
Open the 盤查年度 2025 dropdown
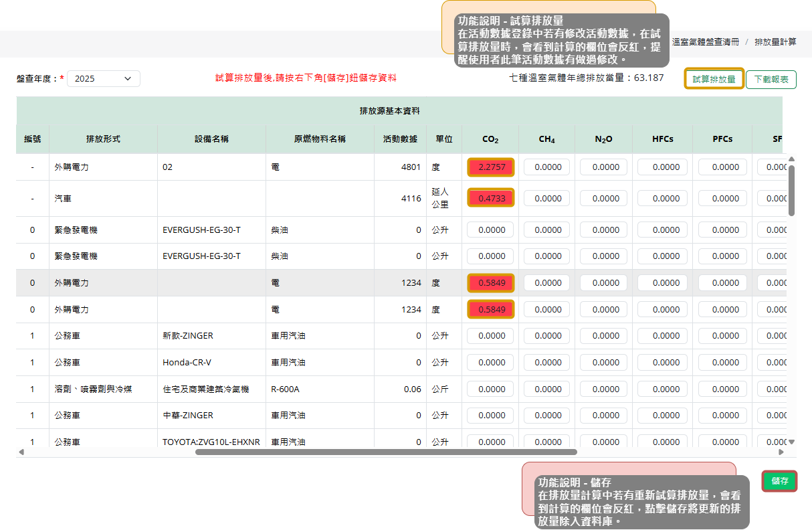coord(104,78)
